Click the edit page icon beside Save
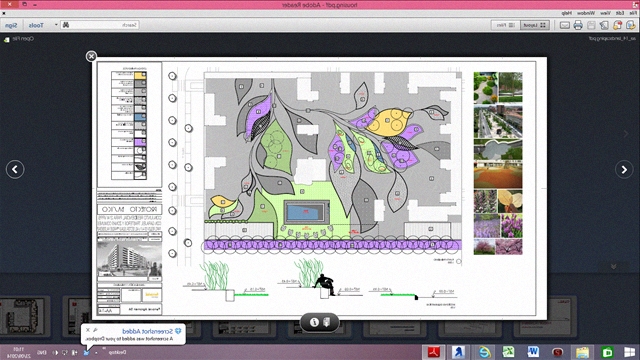 tap(604, 25)
